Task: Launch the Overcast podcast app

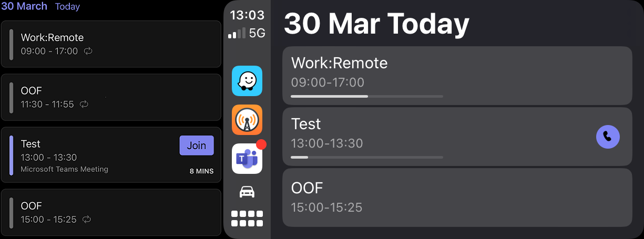Action: [247, 120]
